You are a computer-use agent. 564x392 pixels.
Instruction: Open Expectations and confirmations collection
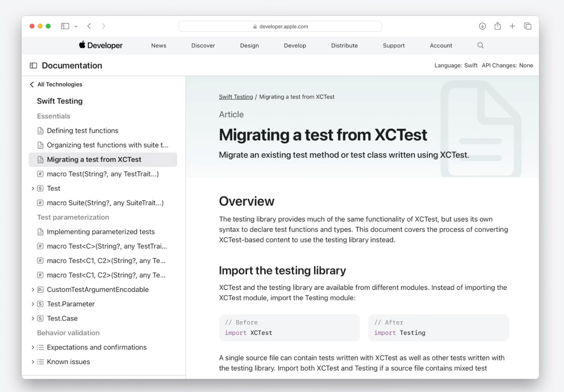[97, 347]
